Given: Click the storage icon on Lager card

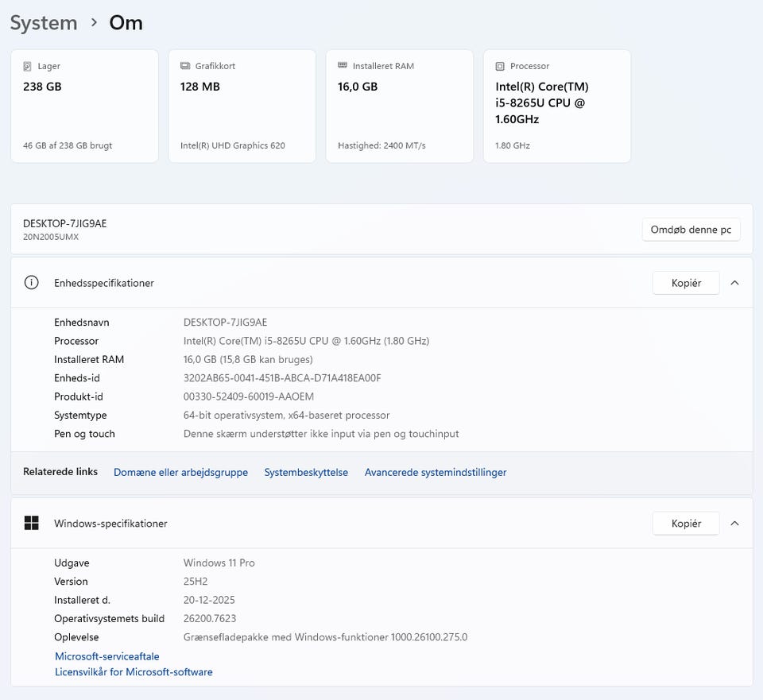Looking at the screenshot, I should [x=27, y=66].
